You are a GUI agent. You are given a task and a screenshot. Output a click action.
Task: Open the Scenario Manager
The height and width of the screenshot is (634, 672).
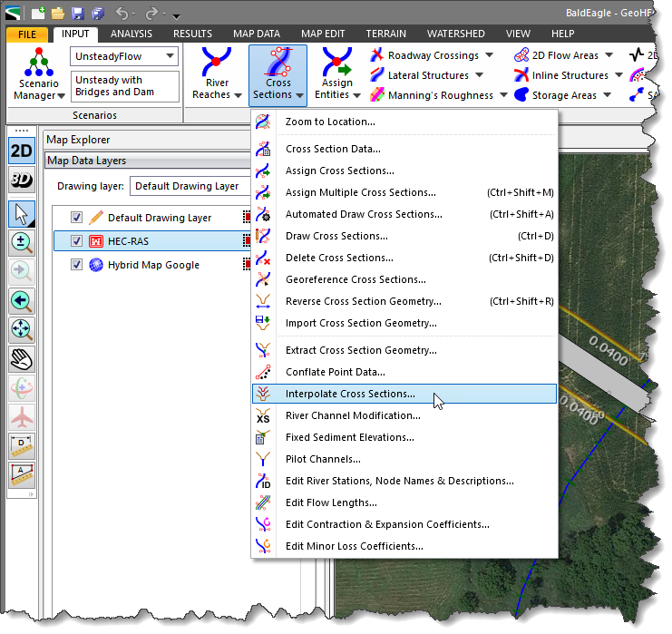point(39,73)
